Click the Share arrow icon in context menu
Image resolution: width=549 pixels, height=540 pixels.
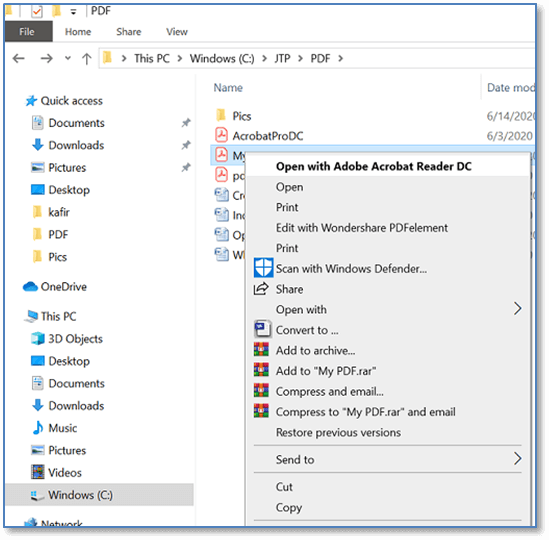(261, 289)
